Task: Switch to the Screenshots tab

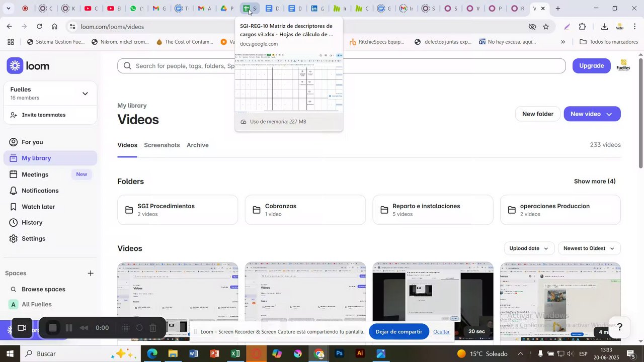Action: click(x=162, y=145)
